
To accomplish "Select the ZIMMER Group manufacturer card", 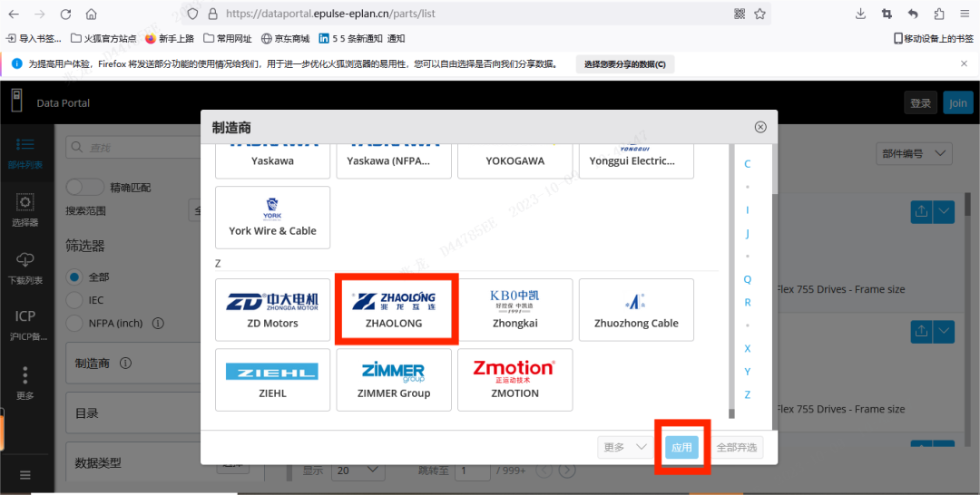I will coord(394,380).
